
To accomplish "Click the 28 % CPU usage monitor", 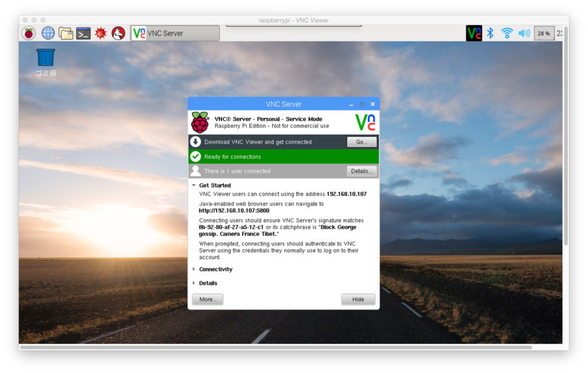I will [544, 33].
